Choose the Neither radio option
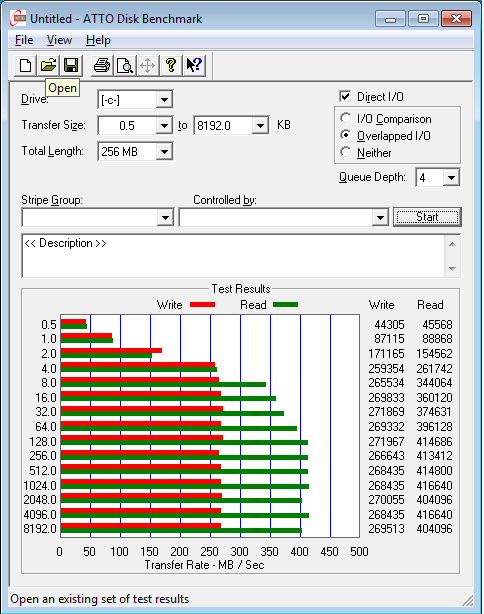The image size is (484, 614). pos(346,152)
